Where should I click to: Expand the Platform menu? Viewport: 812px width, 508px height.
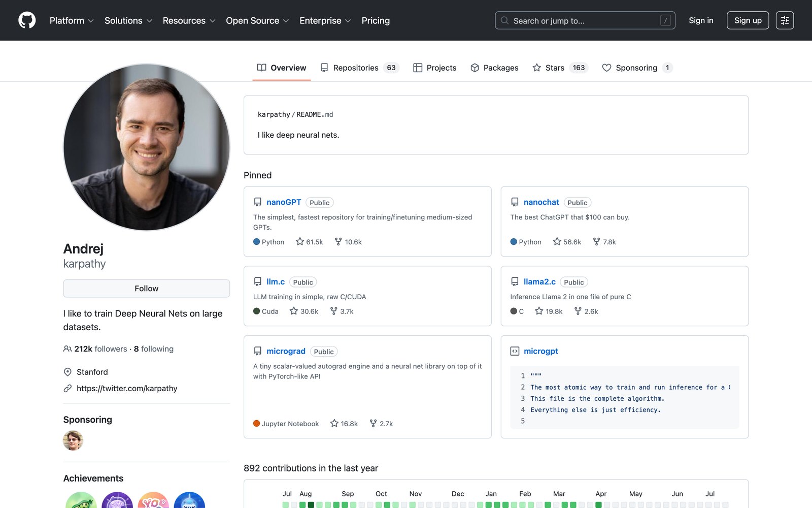coord(72,20)
